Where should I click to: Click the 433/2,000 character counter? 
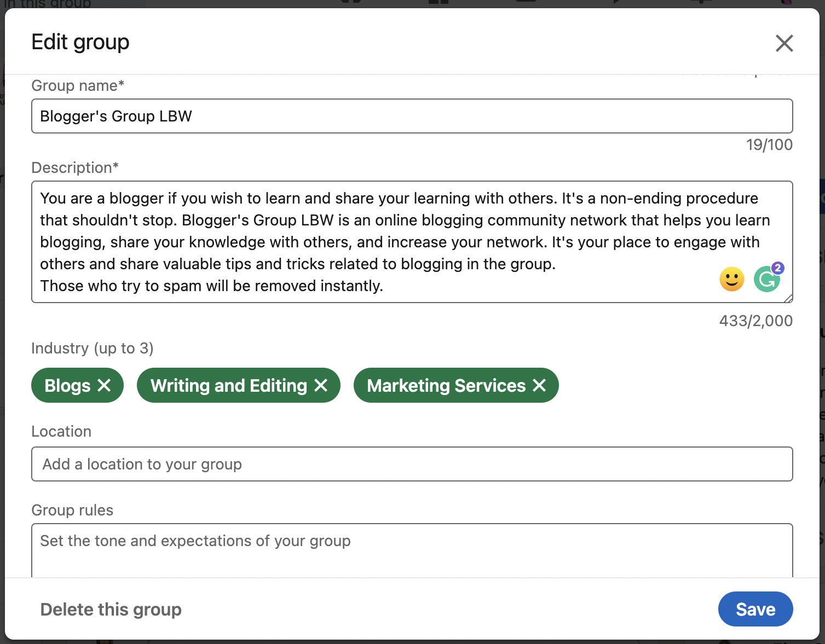pyautogui.click(x=755, y=321)
